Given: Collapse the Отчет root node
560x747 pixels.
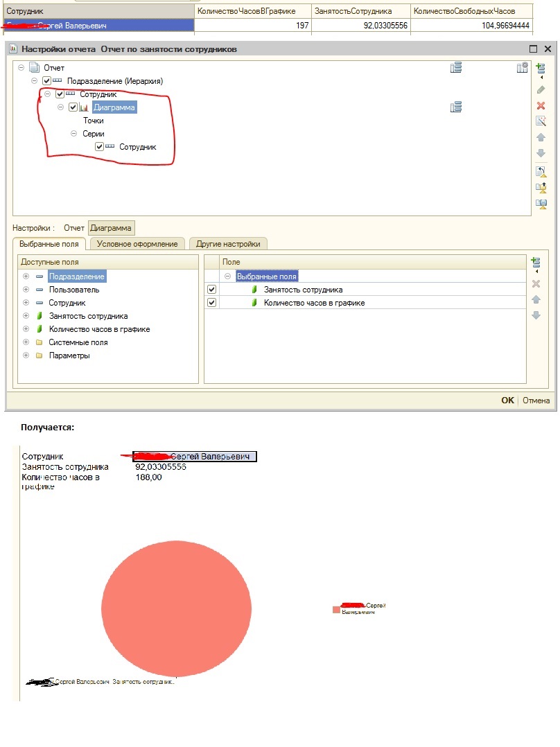Looking at the screenshot, I should click(x=21, y=68).
